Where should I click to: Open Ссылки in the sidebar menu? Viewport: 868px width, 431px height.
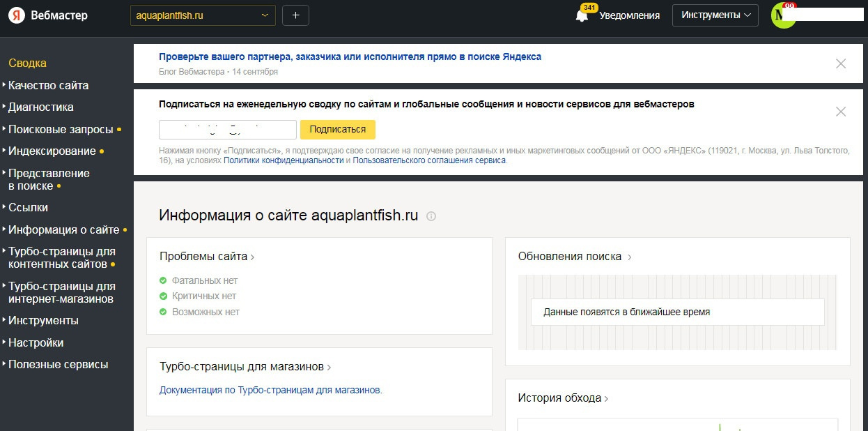tap(28, 208)
